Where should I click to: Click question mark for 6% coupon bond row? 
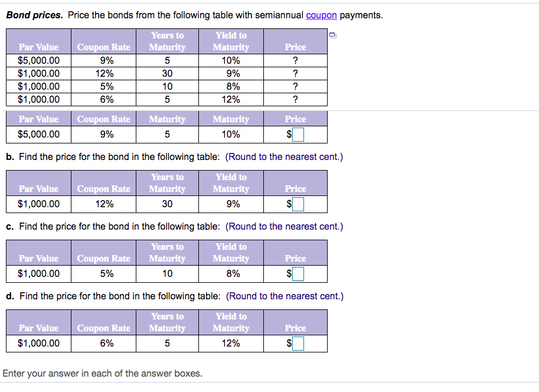(x=295, y=99)
